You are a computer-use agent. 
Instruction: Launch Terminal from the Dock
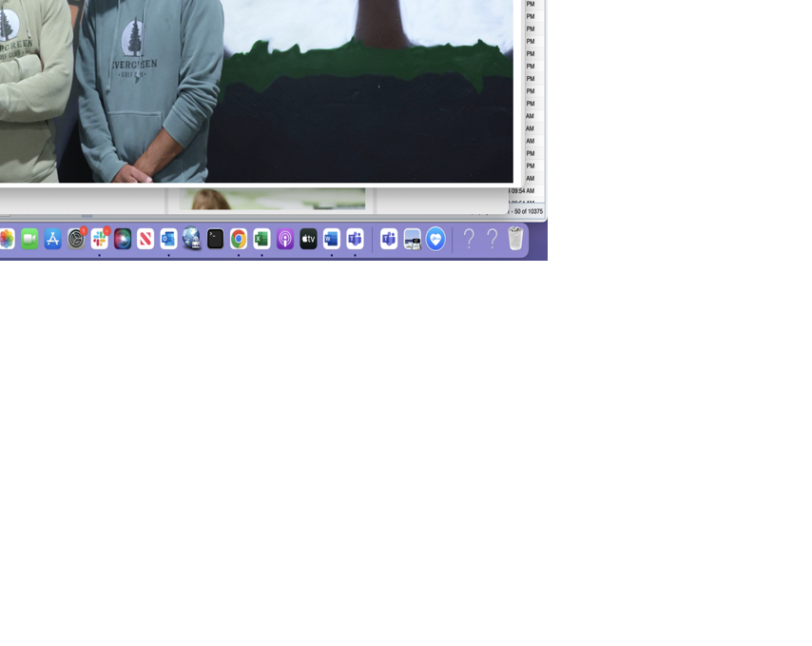(x=215, y=240)
